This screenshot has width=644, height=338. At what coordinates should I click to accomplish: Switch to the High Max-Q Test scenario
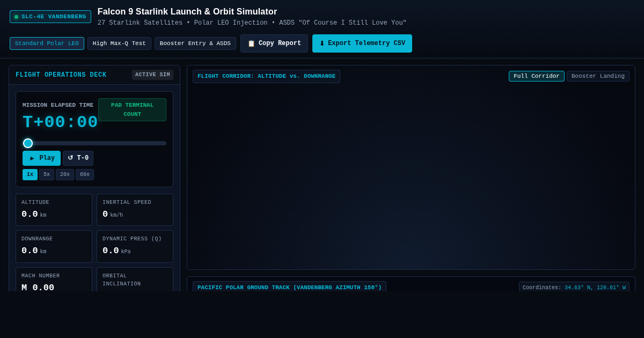coord(119,43)
